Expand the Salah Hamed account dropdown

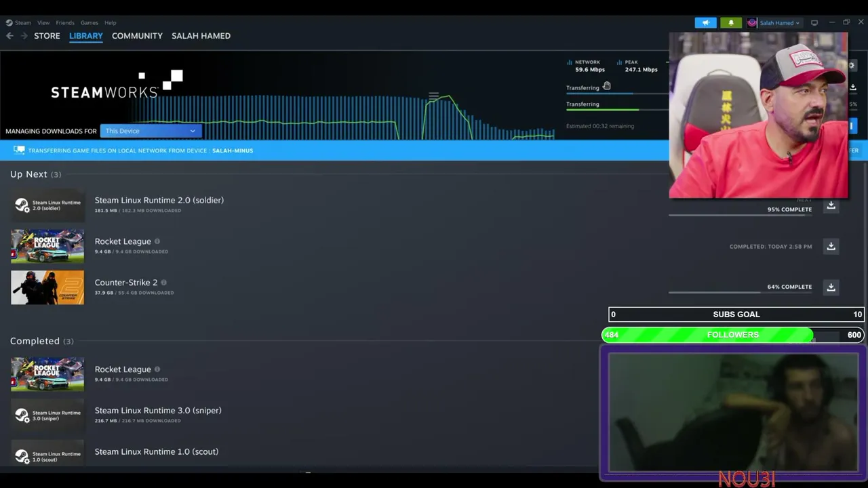point(779,22)
